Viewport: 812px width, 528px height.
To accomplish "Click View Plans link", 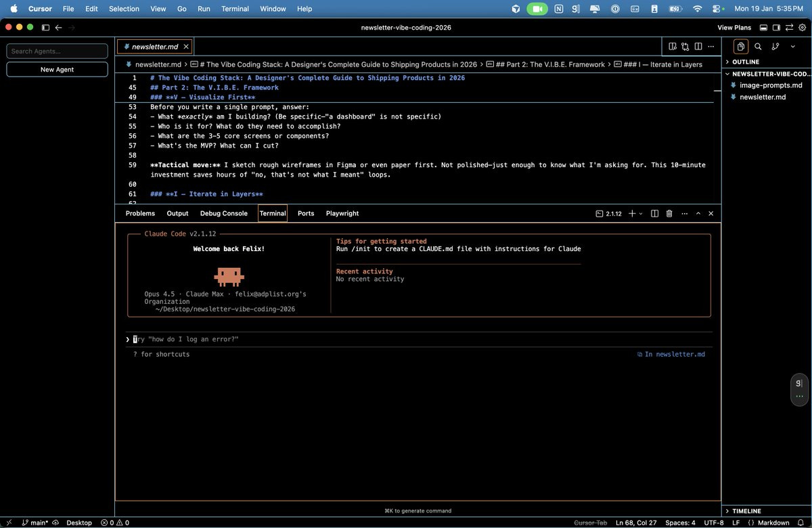I will [734, 28].
